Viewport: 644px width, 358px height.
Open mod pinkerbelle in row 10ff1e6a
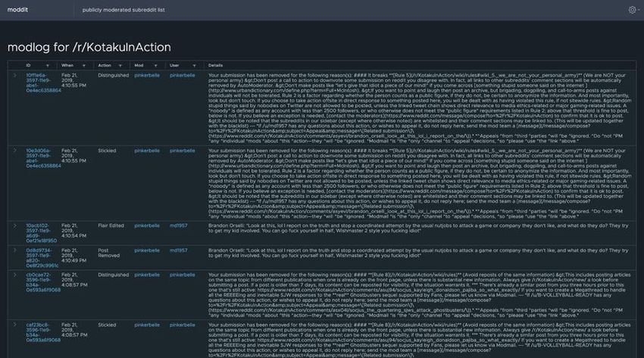147,76
